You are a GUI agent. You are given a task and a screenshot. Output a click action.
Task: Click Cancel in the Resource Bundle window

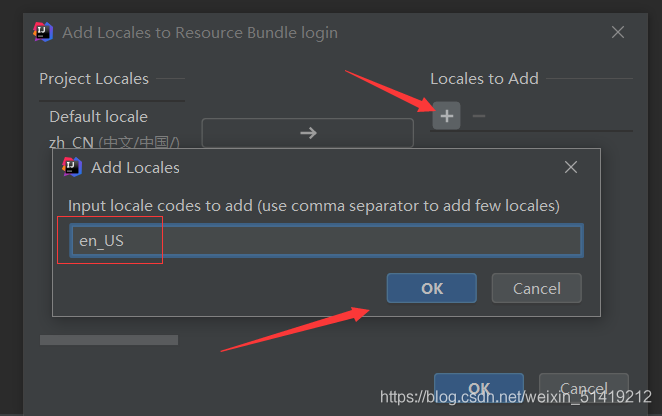pos(583,387)
